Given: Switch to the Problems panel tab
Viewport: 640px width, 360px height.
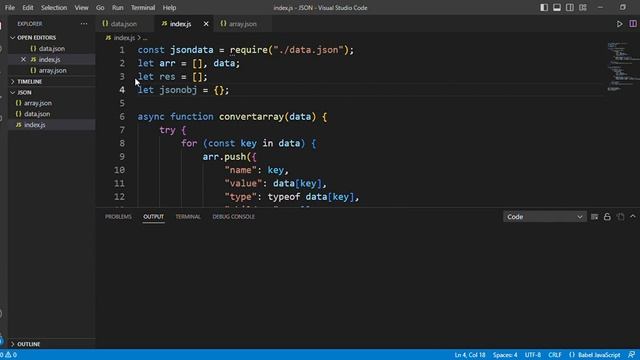Looking at the screenshot, I should click(x=118, y=217).
